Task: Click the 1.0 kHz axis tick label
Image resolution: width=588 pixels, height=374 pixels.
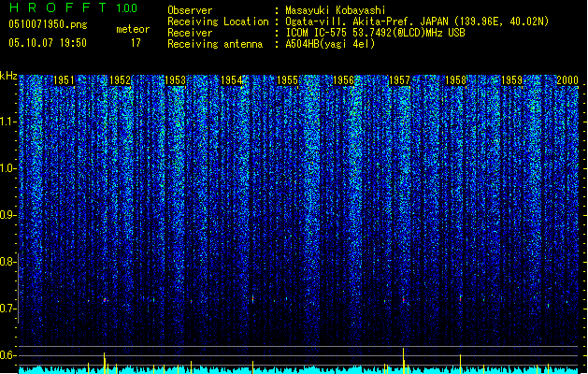Action: pyautogui.click(x=7, y=168)
